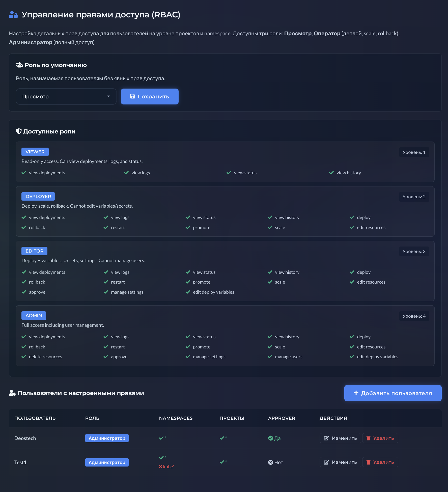The width and height of the screenshot is (448, 492).
Task: Click the Нет cross icon for Test1 approver
Action: (x=270, y=462)
